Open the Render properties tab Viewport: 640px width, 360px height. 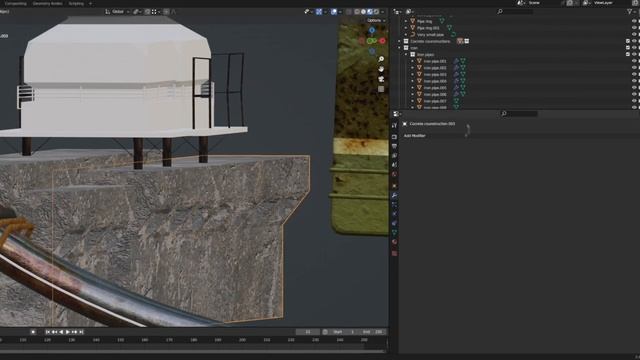(x=394, y=137)
